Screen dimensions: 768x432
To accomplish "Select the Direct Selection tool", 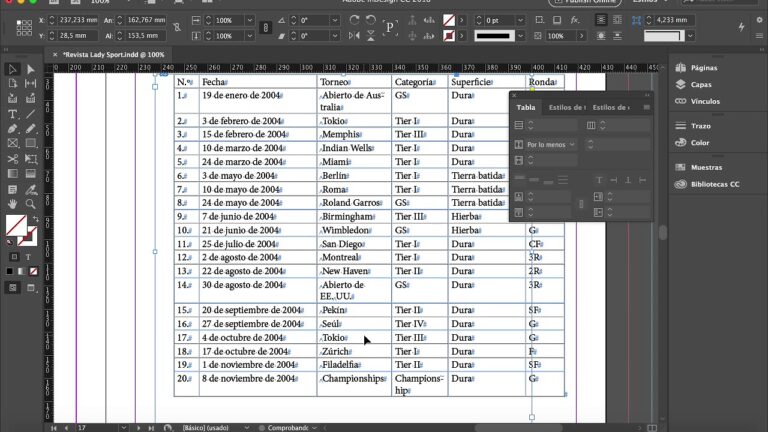I will point(30,69).
